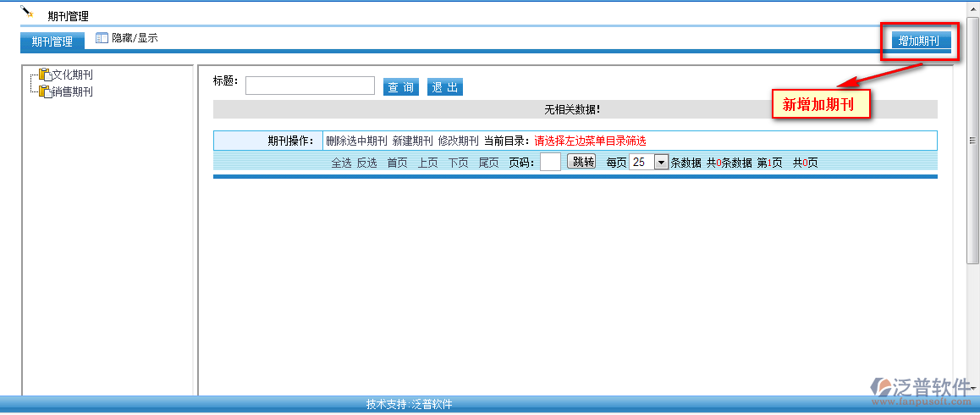Open the 文化期刊 tree node
Viewport: 980px width, 415px height.
(73, 75)
